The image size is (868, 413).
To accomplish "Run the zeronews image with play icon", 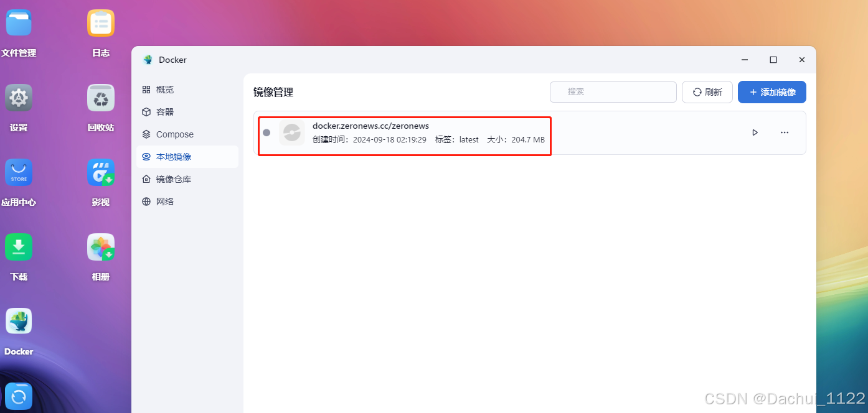I will [x=755, y=132].
